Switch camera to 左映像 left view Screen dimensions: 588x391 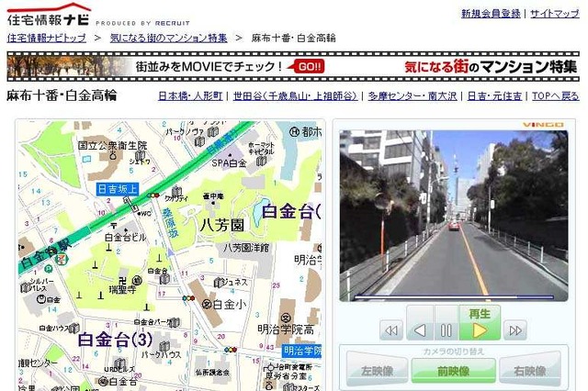[378, 371]
